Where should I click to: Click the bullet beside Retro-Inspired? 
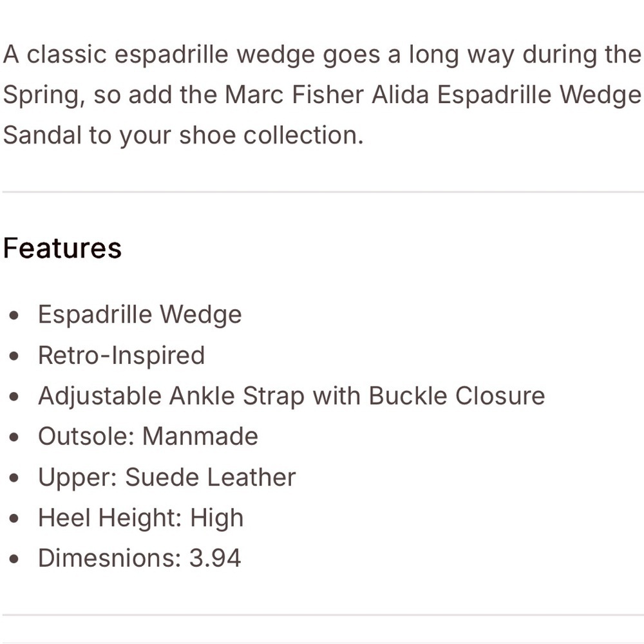(14, 355)
